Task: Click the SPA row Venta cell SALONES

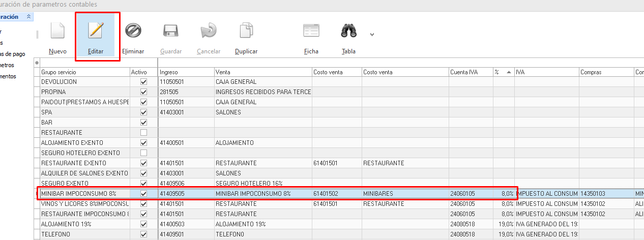Action: click(x=262, y=112)
